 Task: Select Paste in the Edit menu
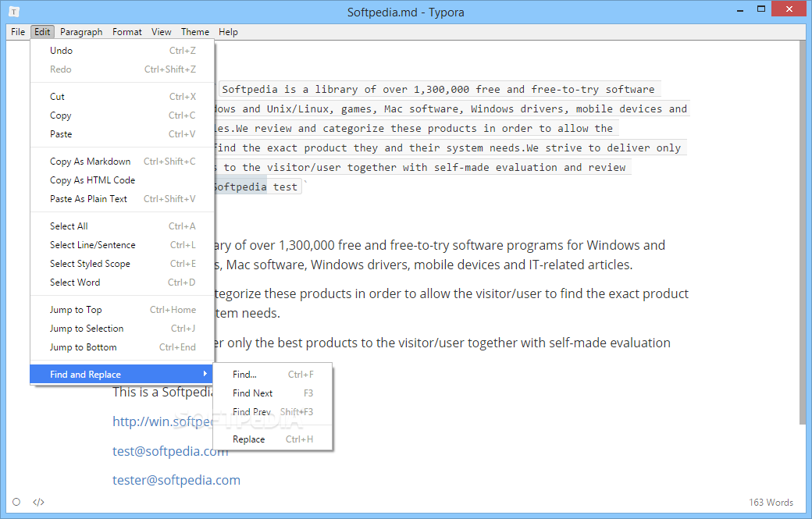pyautogui.click(x=123, y=134)
